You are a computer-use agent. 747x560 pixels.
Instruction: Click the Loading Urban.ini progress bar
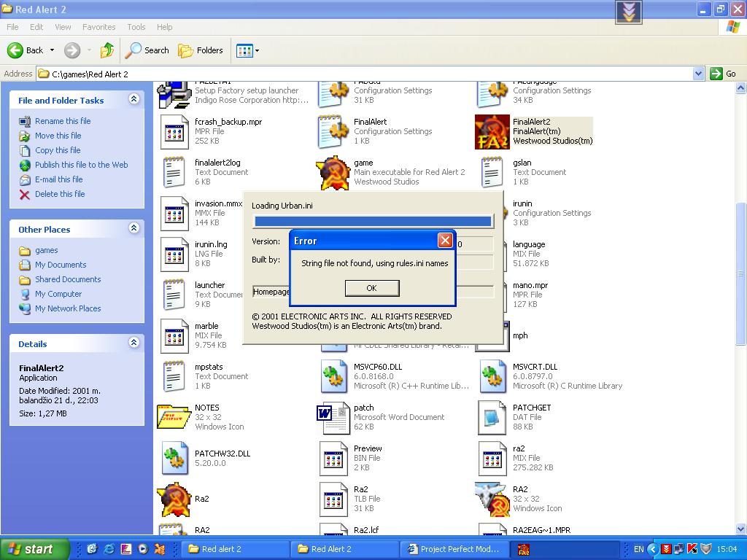pyautogui.click(x=373, y=221)
